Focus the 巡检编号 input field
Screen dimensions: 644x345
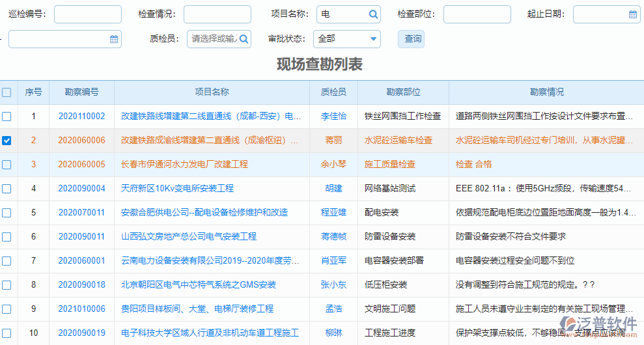(x=87, y=14)
